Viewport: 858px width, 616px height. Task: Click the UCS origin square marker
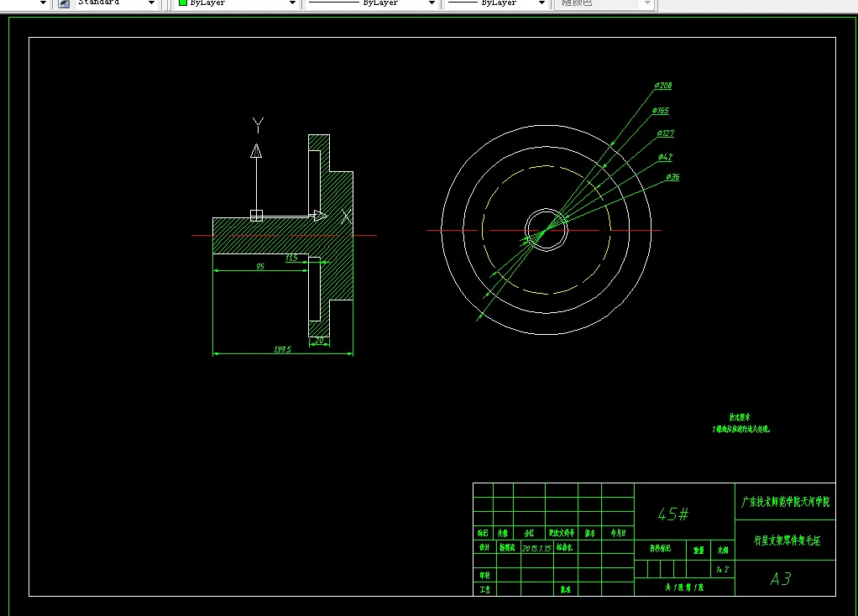(x=256, y=216)
